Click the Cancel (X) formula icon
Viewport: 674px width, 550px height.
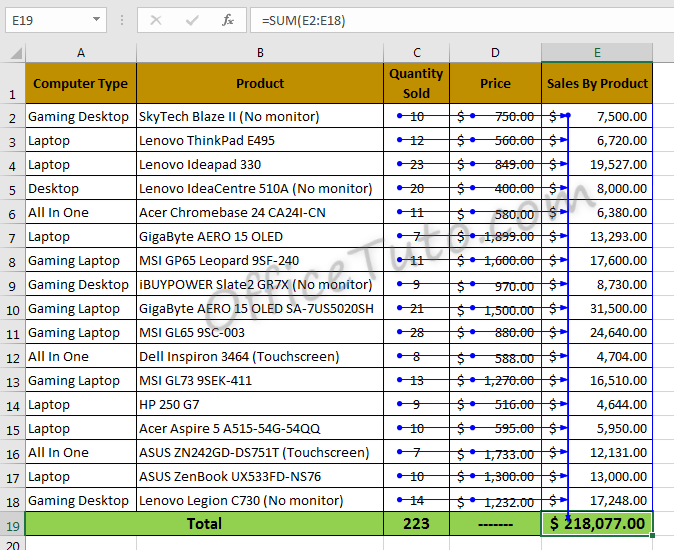156,20
